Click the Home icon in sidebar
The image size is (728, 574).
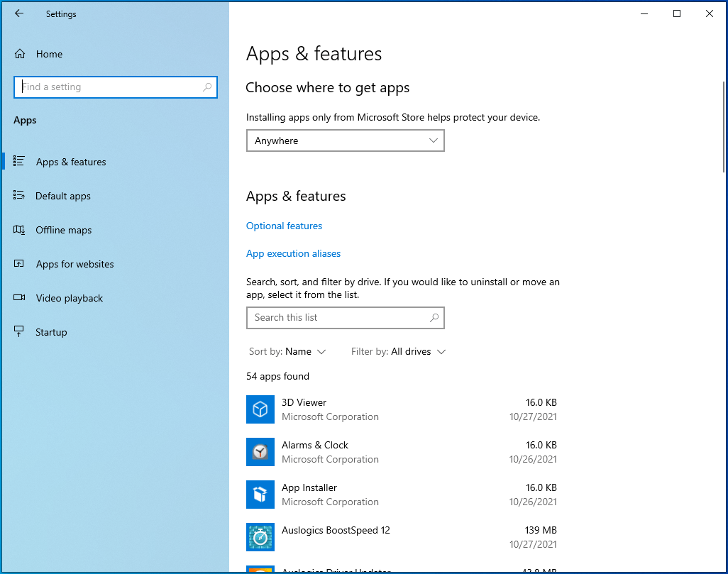pos(20,54)
